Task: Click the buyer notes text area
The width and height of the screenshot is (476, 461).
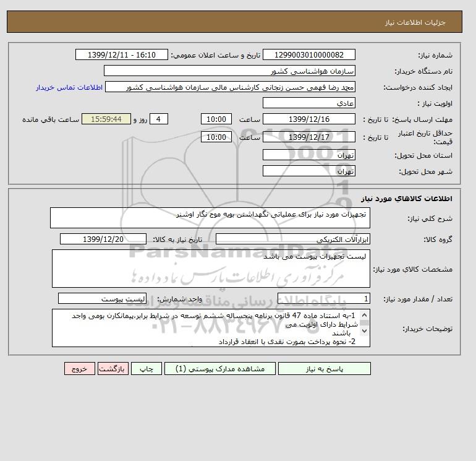Action: coord(211,328)
